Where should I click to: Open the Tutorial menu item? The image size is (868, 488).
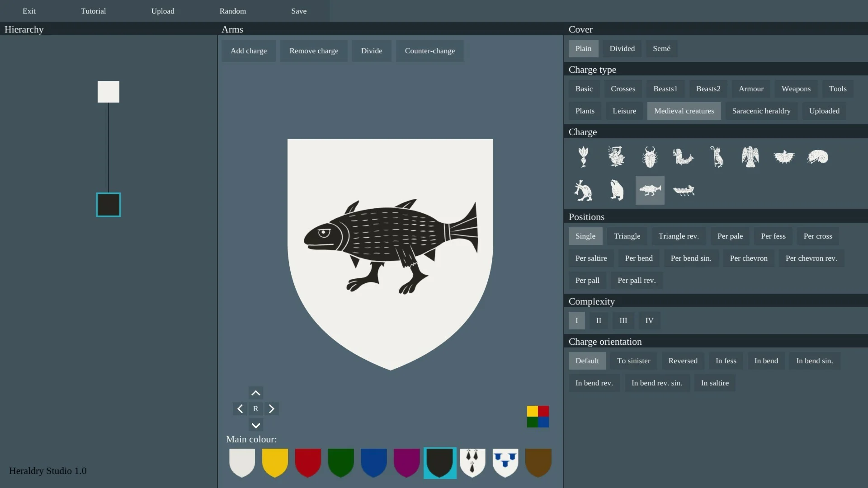[93, 11]
